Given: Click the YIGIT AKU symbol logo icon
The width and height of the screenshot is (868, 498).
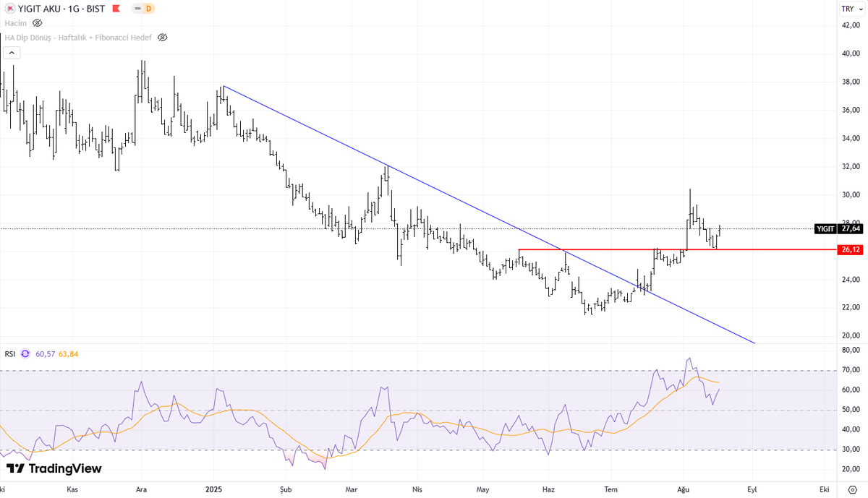Looking at the screenshot, I should [x=10, y=9].
